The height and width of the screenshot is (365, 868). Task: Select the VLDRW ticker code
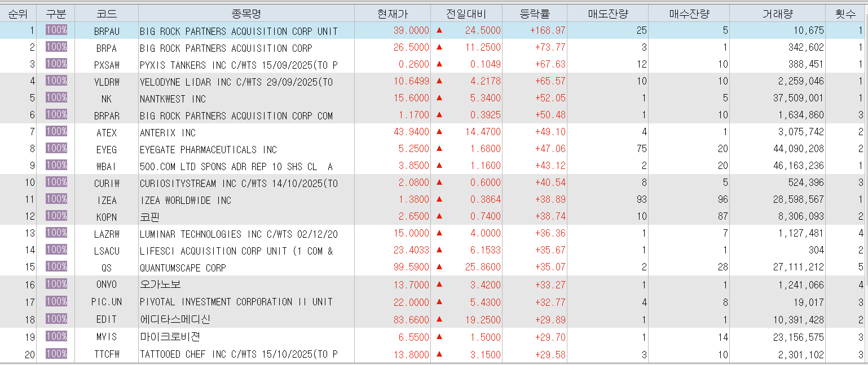[107, 82]
